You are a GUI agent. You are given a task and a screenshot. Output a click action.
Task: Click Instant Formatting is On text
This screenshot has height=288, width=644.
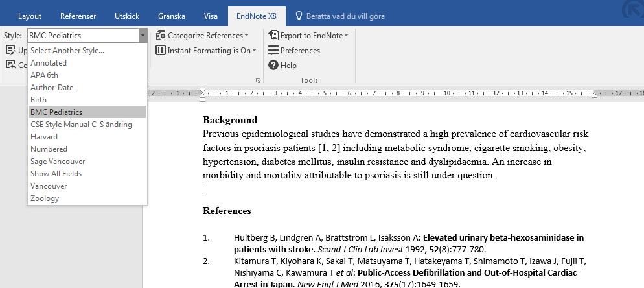pyautogui.click(x=209, y=51)
